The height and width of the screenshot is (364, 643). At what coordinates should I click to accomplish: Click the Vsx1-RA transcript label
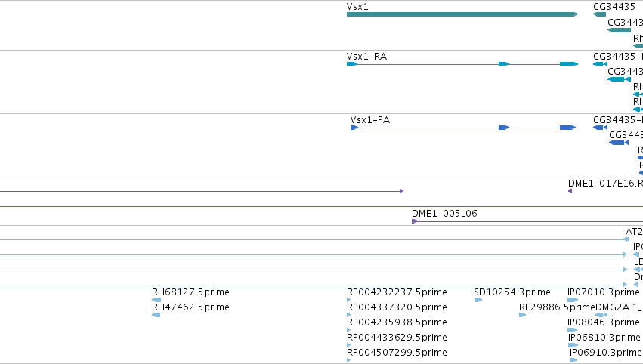click(366, 57)
